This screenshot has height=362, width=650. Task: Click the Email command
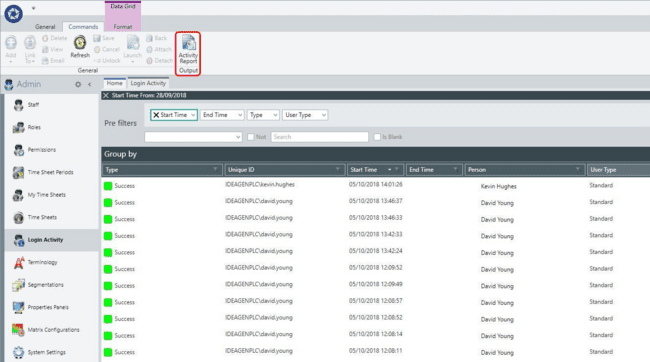pyautogui.click(x=53, y=61)
